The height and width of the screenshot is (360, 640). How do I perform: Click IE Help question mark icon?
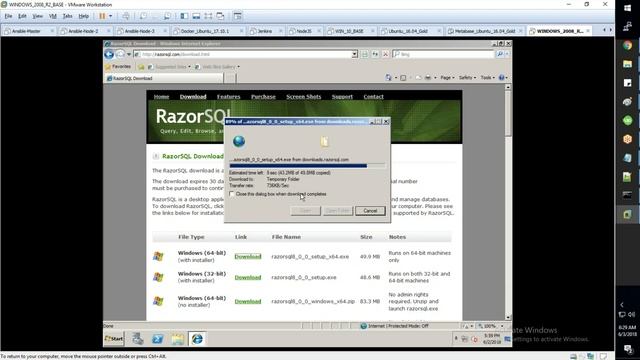[502, 78]
